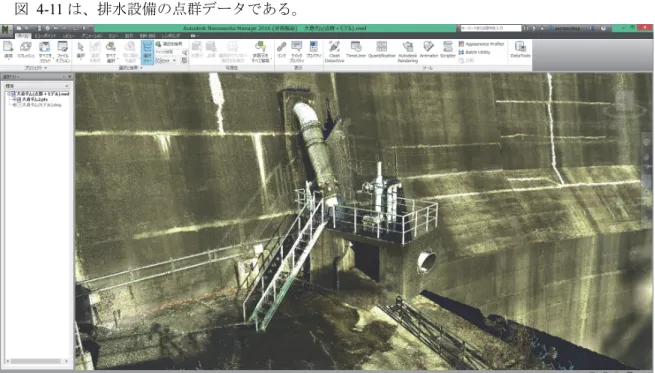Open the TimeLiner tool
This screenshot has height=373, width=655.
coord(356,49)
